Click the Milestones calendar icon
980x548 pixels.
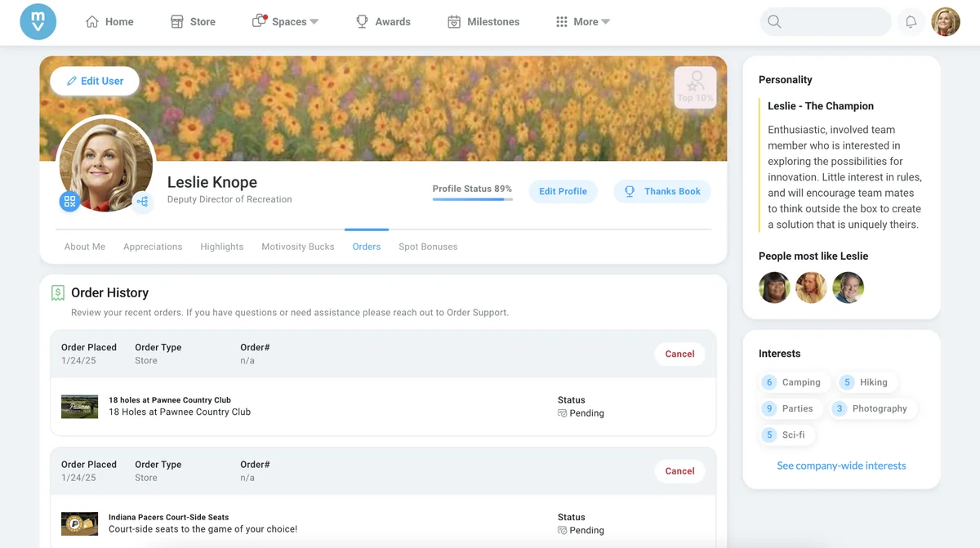454,22
